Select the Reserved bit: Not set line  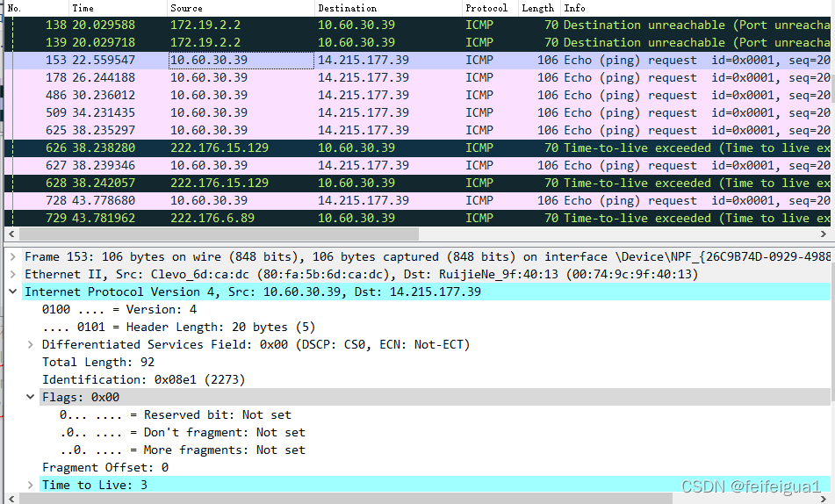pos(176,415)
